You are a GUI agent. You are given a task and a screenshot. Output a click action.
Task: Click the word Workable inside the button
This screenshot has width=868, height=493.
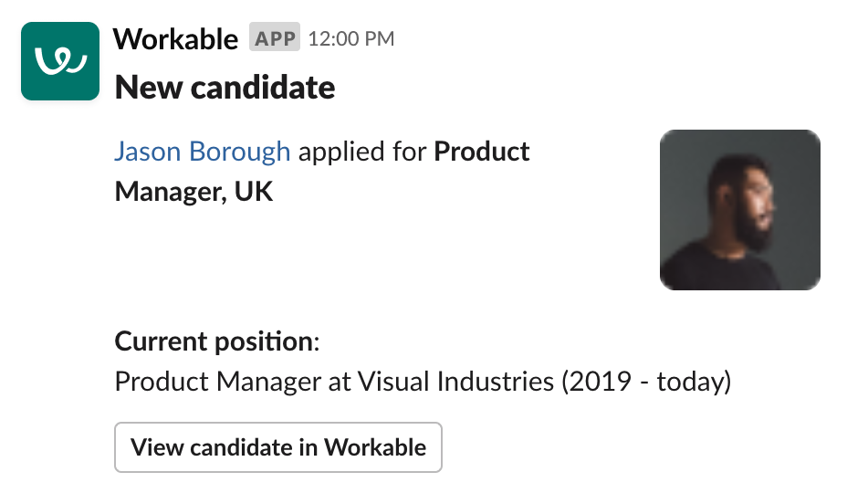tap(375, 447)
